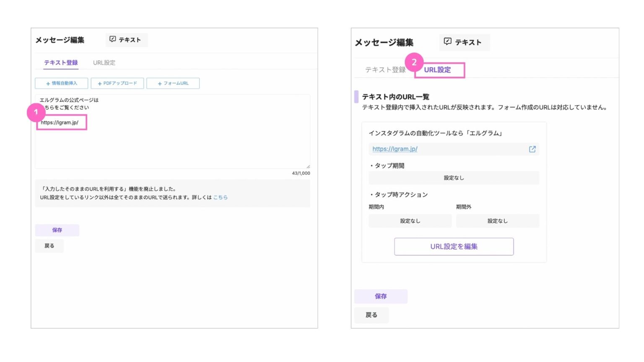Click plus icon on フォームURL button
This screenshot has height=362, width=644.
[160, 84]
